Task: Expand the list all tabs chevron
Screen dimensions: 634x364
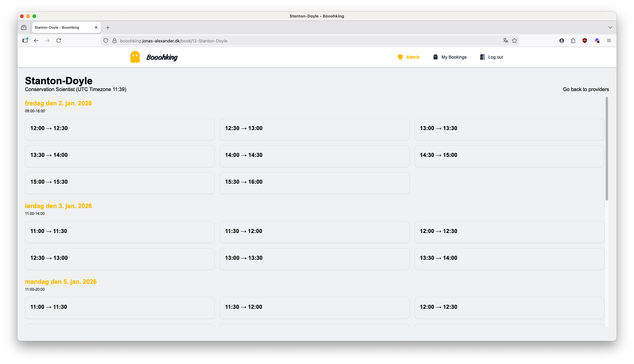Action: pos(610,27)
